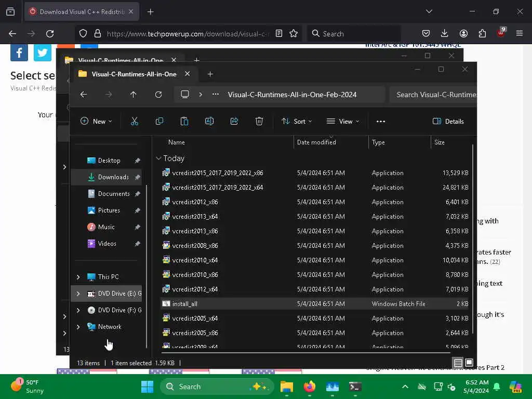The width and height of the screenshot is (532, 399).
Task: Open Music in navigation pane
Action: point(106,227)
